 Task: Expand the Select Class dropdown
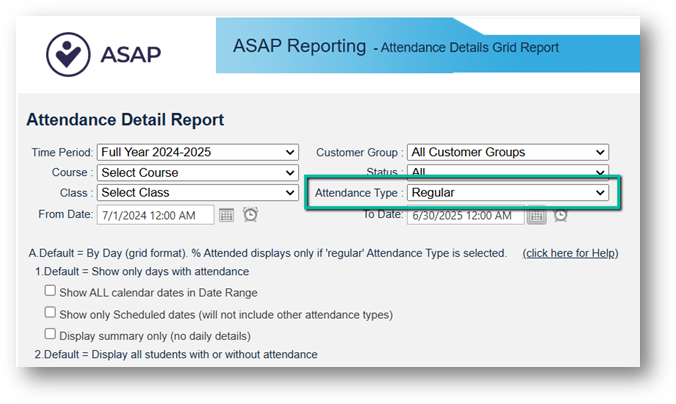[x=198, y=192]
